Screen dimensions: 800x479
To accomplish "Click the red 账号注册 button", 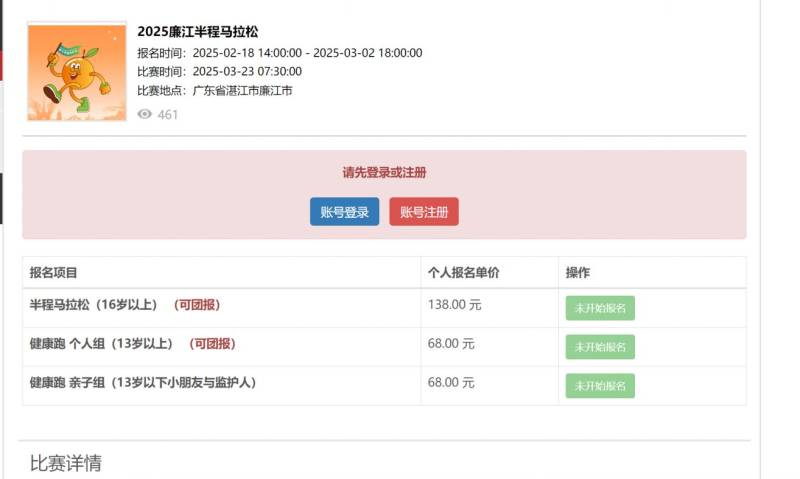I will (x=424, y=212).
